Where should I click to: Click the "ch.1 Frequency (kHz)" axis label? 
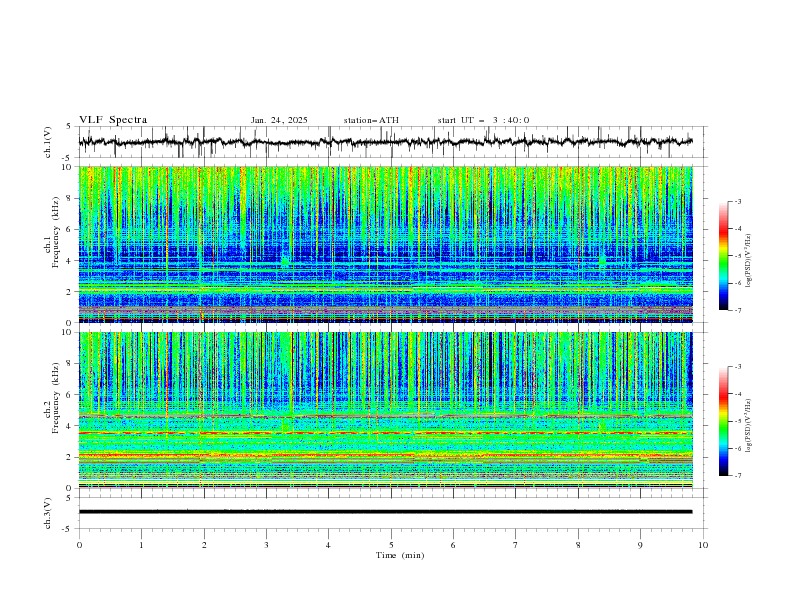(x=53, y=232)
